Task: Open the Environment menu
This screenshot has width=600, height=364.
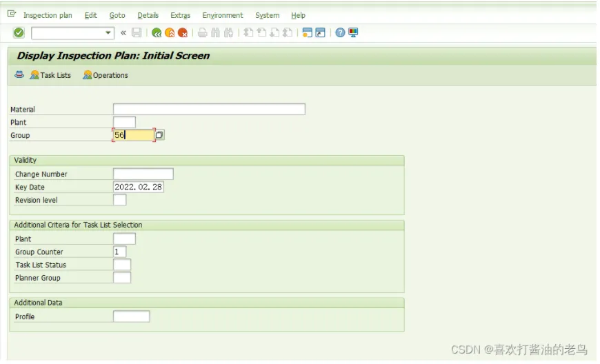Action: pos(223,15)
